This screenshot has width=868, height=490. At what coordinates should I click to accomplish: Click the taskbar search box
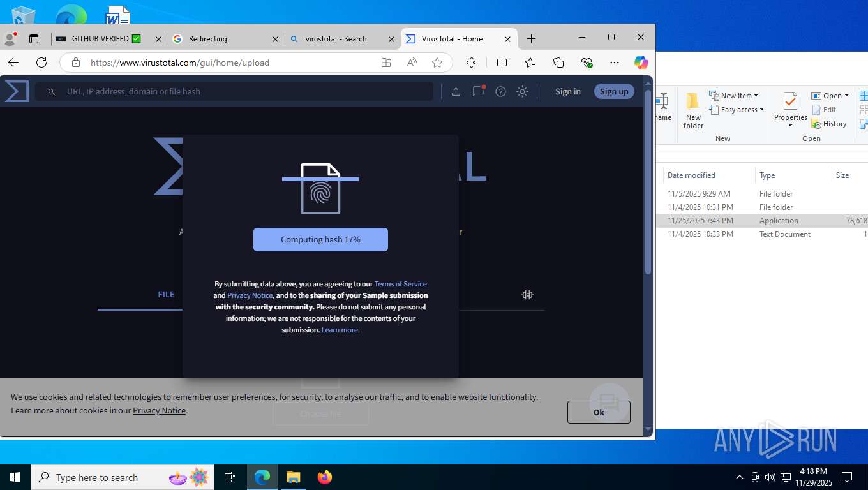click(x=121, y=477)
